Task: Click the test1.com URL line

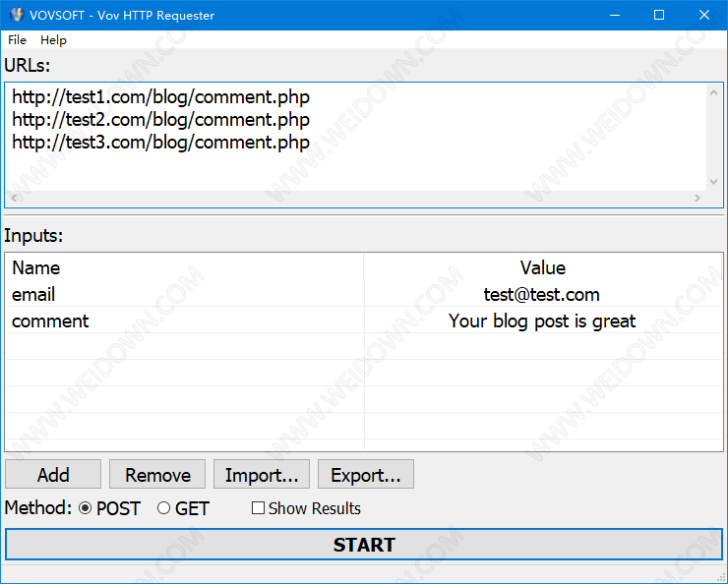Action: (x=160, y=97)
